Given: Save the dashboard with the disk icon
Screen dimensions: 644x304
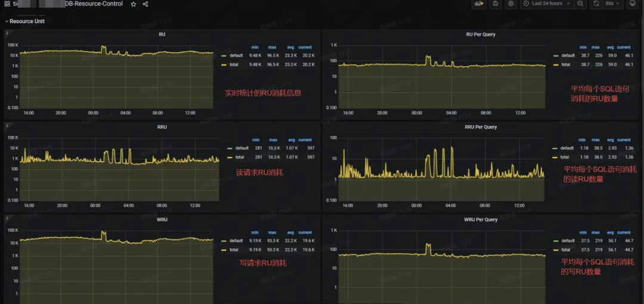Looking at the screenshot, I should pyautogui.click(x=495, y=4).
